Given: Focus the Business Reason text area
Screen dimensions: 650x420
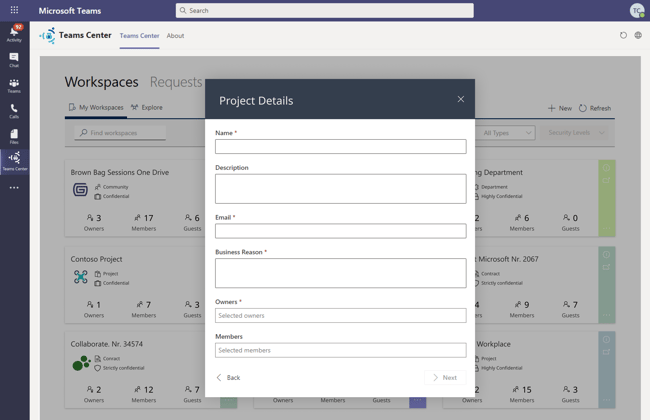Looking at the screenshot, I should (341, 273).
